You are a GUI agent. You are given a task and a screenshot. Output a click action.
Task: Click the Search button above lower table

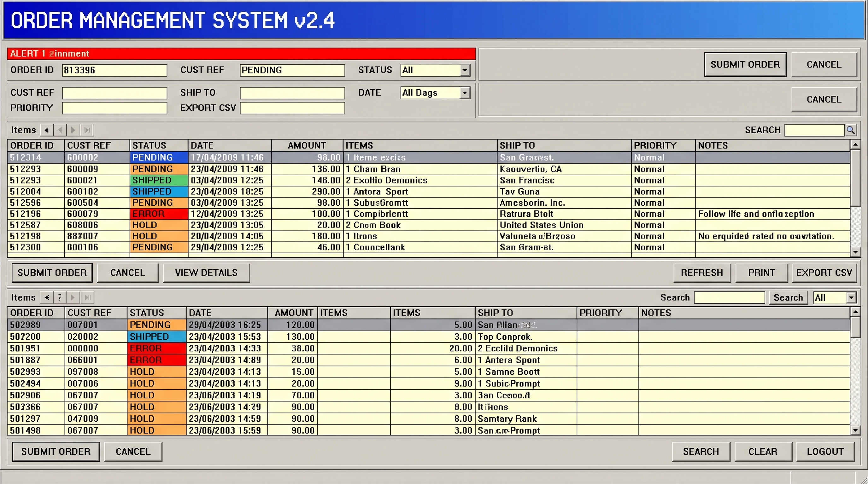click(789, 297)
